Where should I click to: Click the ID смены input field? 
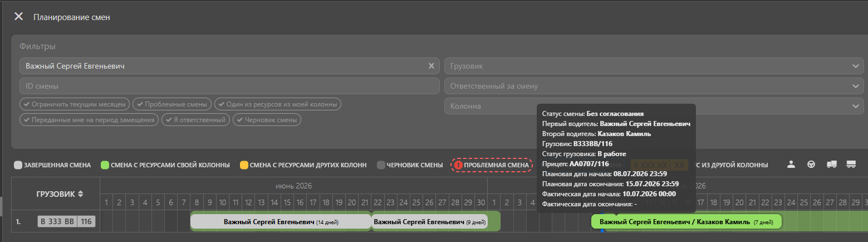tap(229, 86)
